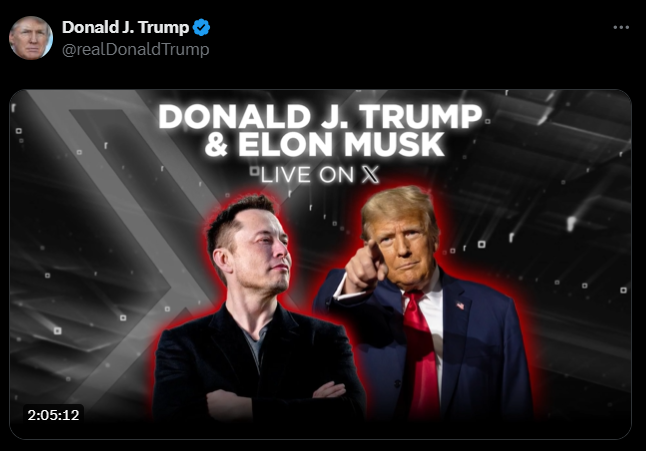The height and width of the screenshot is (451, 646).
Task: Open the three-dot more options menu
Action: tap(621, 27)
